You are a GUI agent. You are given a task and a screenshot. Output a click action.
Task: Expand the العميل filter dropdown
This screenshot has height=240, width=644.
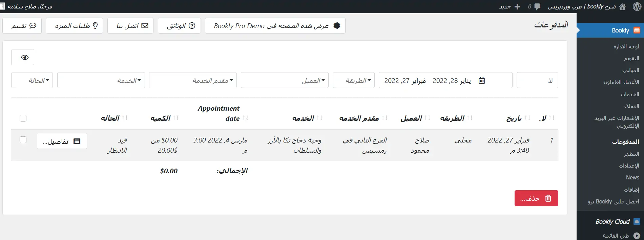click(x=285, y=80)
